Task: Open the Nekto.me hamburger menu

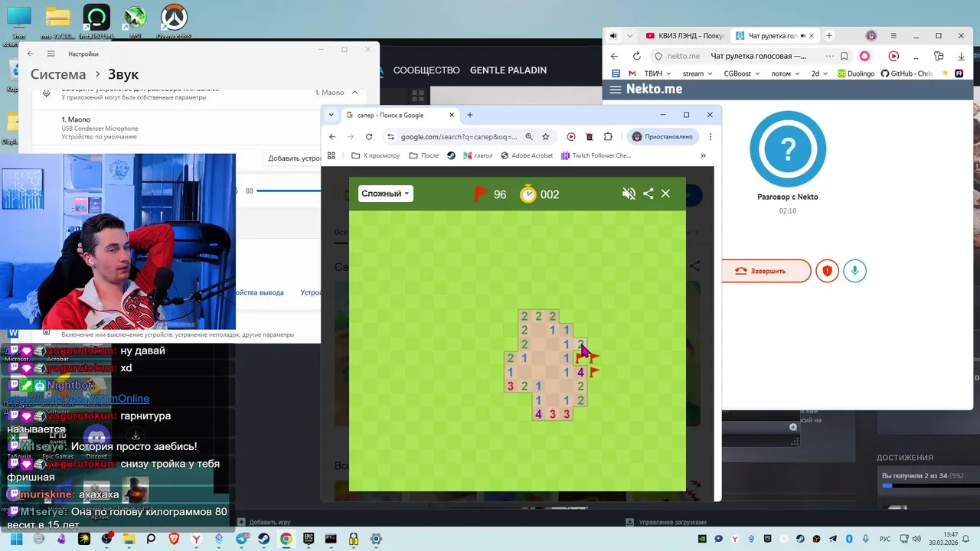Action: point(615,90)
